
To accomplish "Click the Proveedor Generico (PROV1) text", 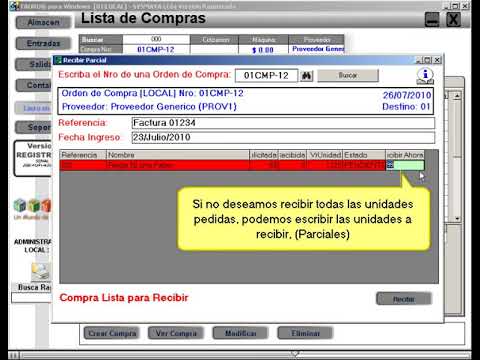I will [x=149, y=107].
